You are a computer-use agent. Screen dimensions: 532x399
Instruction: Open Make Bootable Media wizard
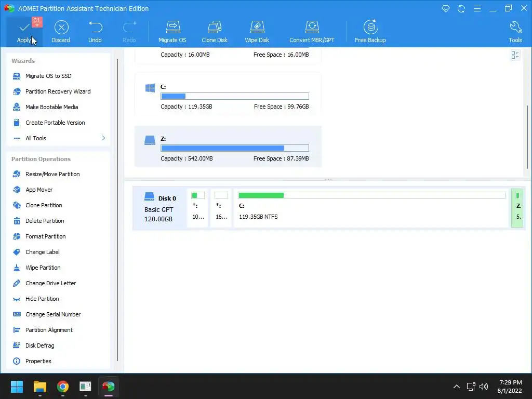click(51, 107)
